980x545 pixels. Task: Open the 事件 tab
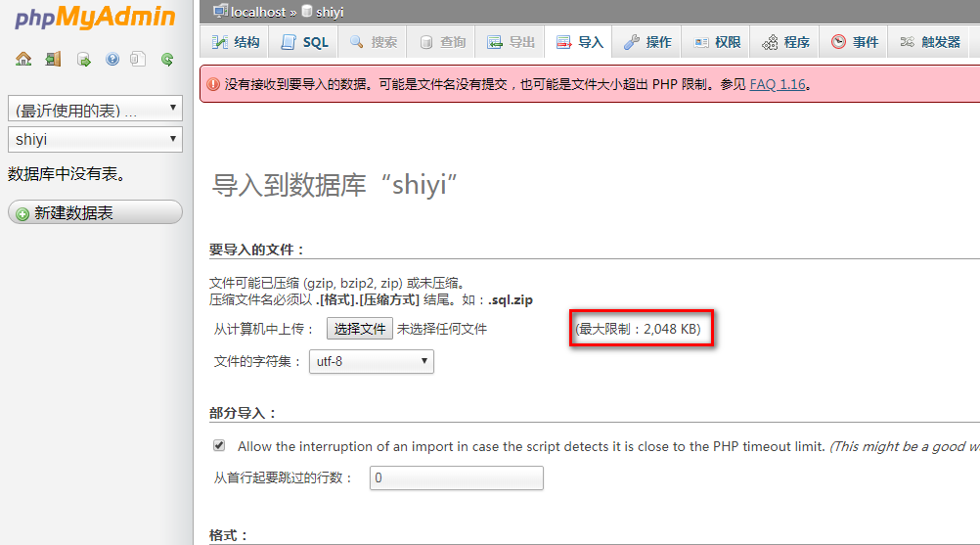pos(854,42)
